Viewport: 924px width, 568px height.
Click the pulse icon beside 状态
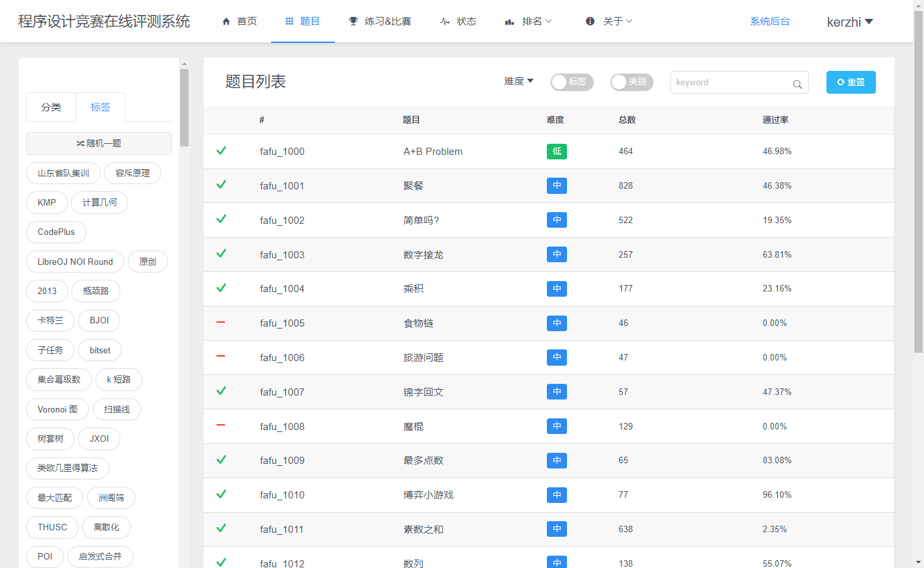pyautogui.click(x=445, y=21)
